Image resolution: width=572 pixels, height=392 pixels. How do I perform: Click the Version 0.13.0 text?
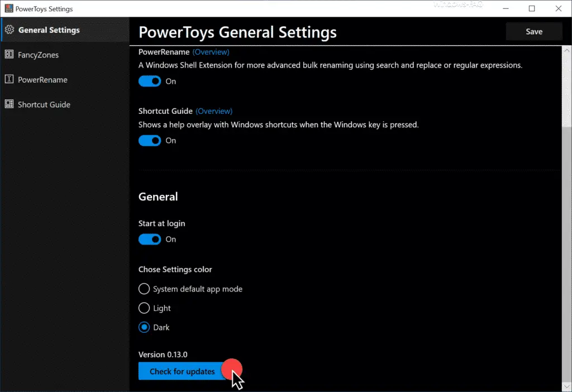tap(163, 355)
